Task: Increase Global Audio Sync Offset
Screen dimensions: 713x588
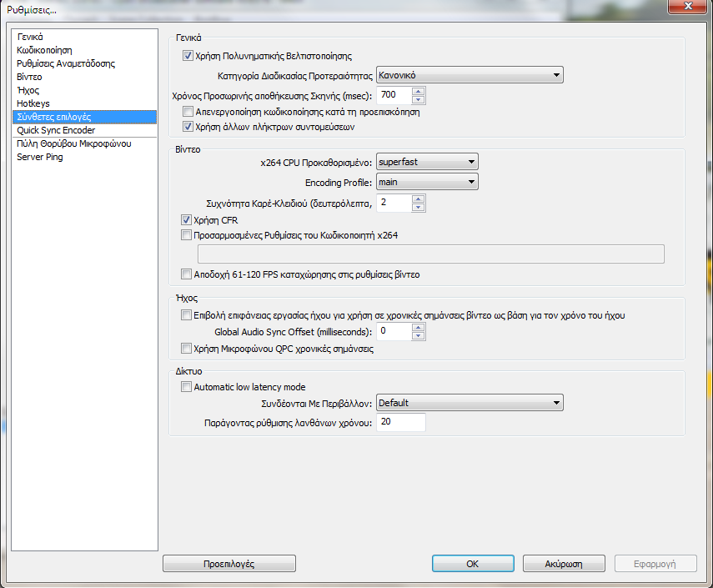Action: pyautogui.click(x=418, y=328)
